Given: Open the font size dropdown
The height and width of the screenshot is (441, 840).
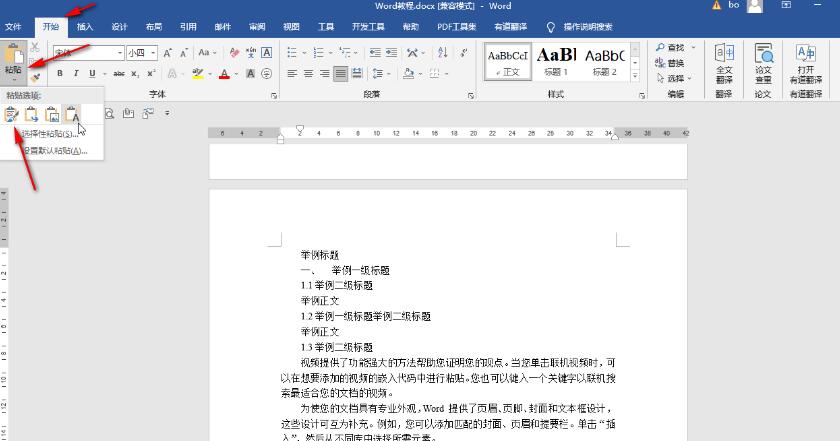Looking at the screenshot, I should coord(153,52).
